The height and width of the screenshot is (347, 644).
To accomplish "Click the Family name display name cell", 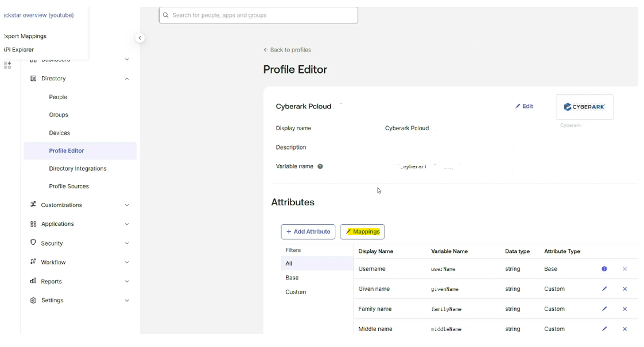I will pyautogui.click(x=375, y=309).
